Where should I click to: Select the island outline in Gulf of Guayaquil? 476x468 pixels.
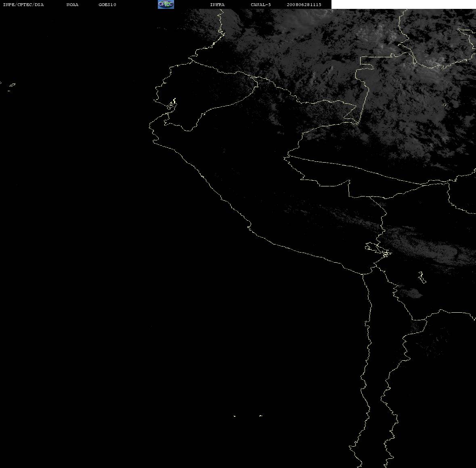(x=172, y=105)
